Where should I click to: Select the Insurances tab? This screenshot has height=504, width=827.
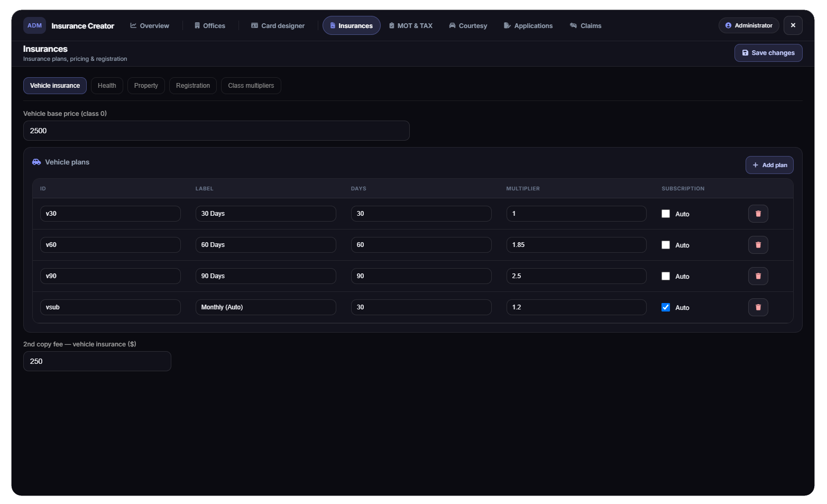pos(351,25)
